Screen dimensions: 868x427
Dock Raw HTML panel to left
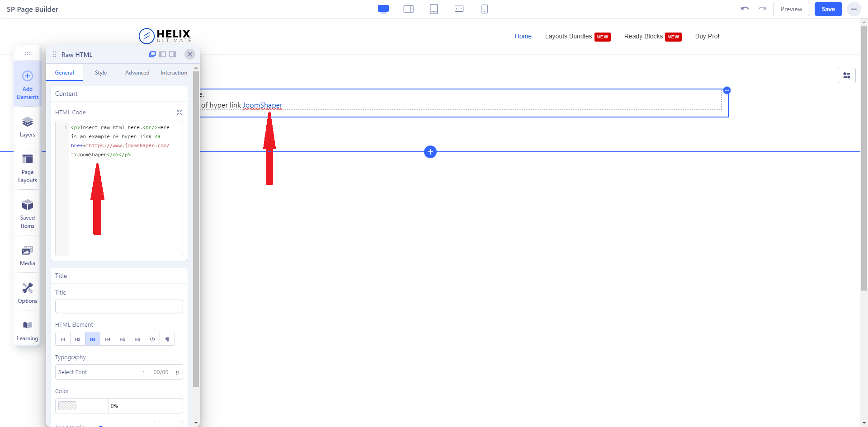click(162, 54)
